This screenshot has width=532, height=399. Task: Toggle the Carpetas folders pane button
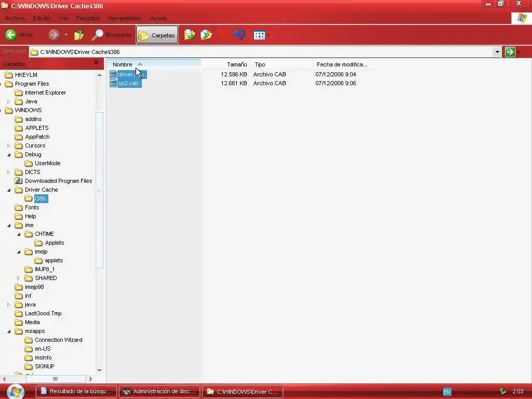157,35
